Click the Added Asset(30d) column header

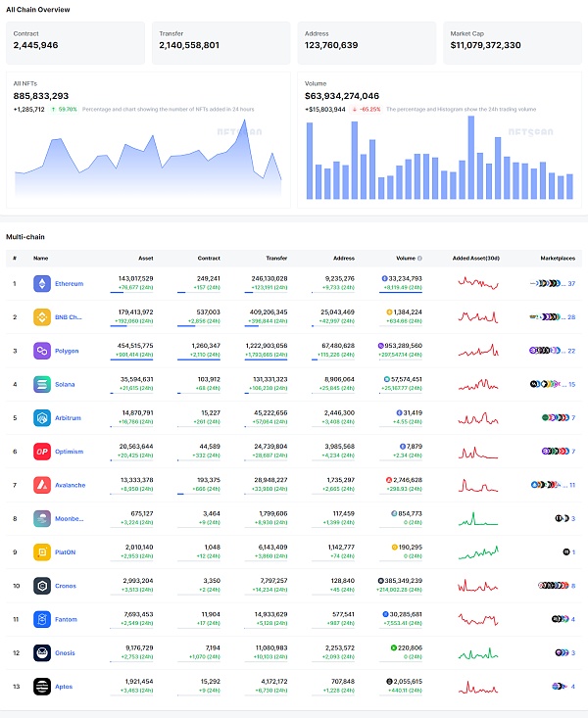(476, 259)
